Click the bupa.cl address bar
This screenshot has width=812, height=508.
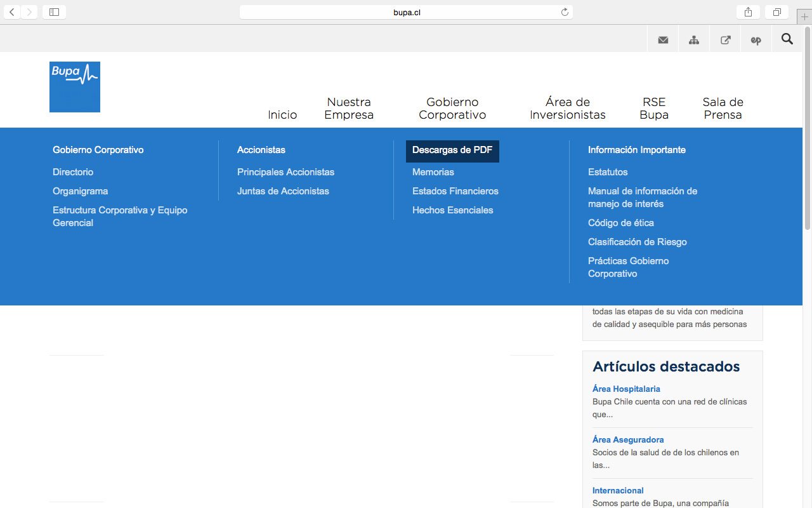[x=406, y=12]
